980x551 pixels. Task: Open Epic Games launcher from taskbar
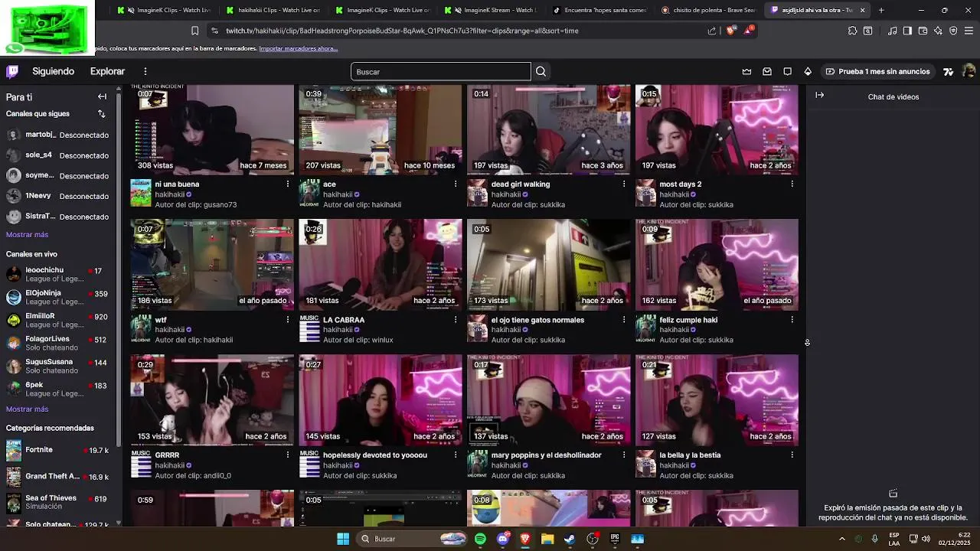pyautogui.click(x=614, y=539)
